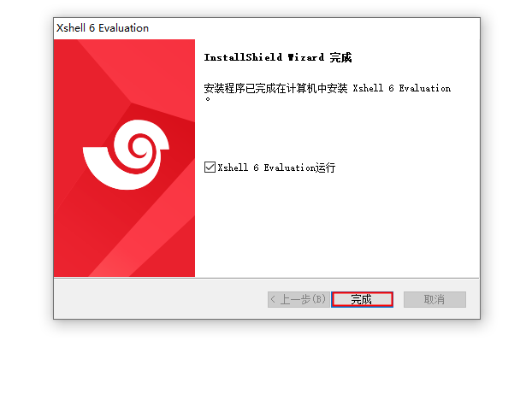The image size is (532, 400).
Task: Click the 上一步(B) back button
Action: click(x=299, y=299)
